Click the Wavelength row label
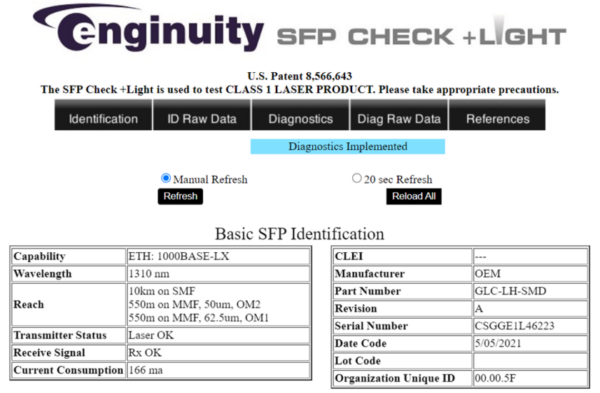Screen dimensions: 600x393 42,274
